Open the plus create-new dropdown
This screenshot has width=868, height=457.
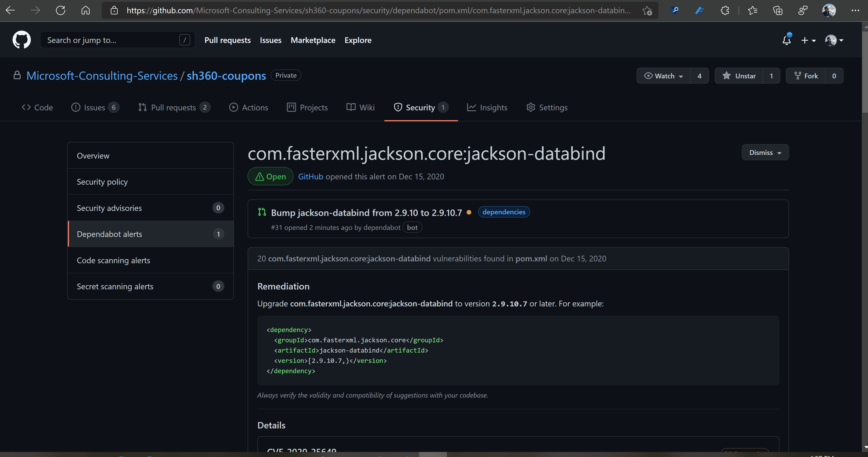click(808, 40)
